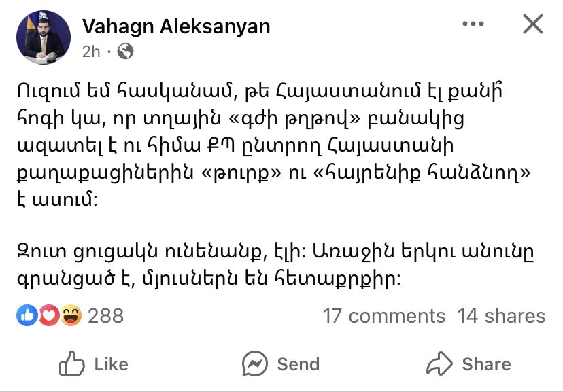This screenshot has width=563, height=392.
Task: Click the Share arrow icon
Action: (439, 363)
